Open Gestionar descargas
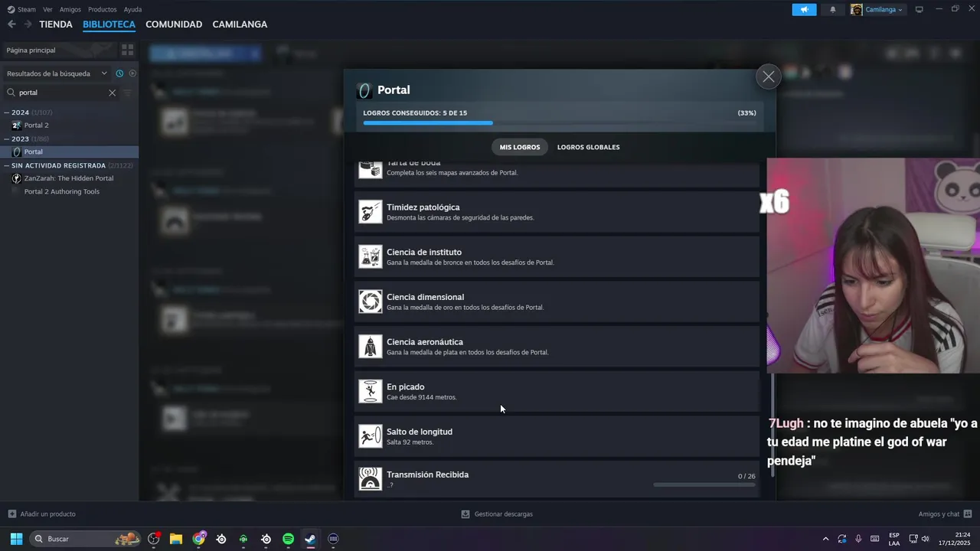980x551 pixels. coord(497,514)
